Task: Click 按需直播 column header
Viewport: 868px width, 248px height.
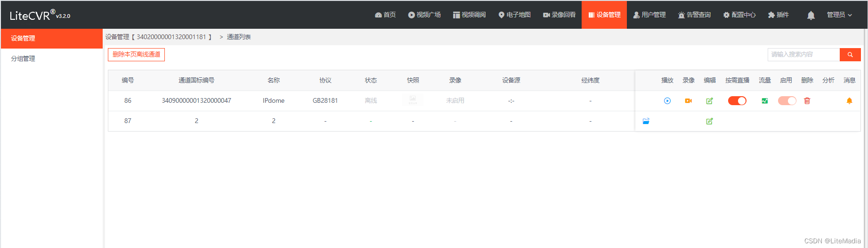Action: tap(737, 81)
